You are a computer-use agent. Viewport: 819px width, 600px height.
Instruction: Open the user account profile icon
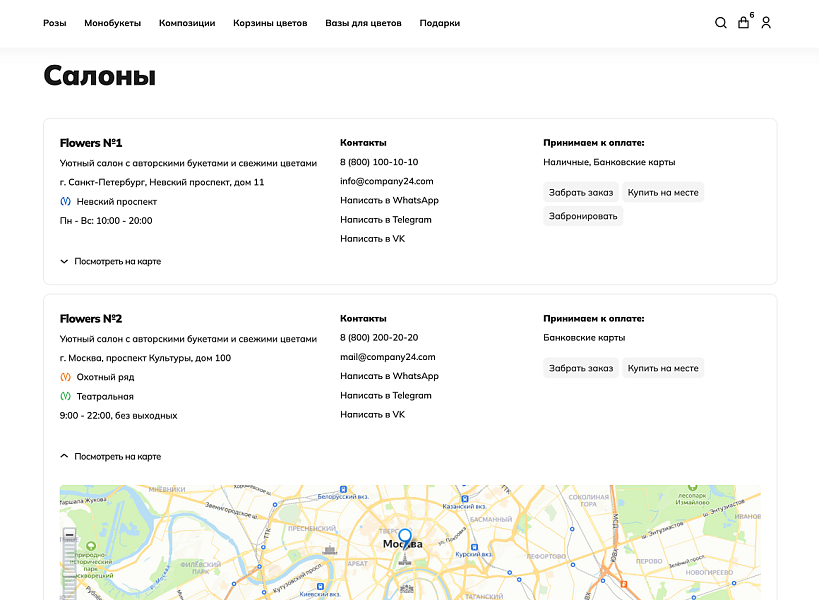point(766,23)
